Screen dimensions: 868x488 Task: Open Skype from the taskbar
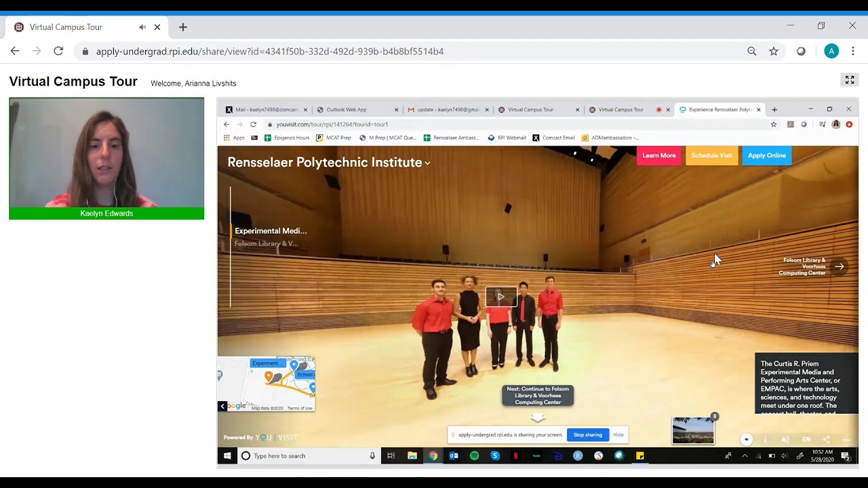(x=495, y=456)
